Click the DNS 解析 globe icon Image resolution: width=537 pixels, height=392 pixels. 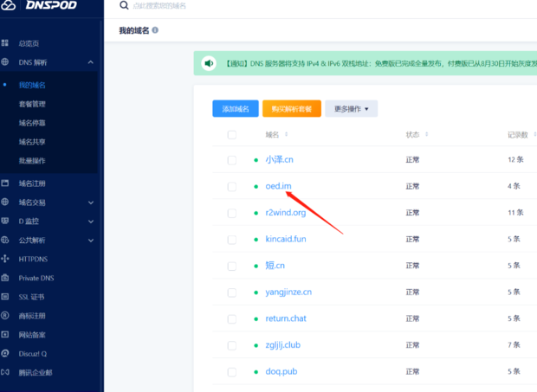(x=5, y=62)
